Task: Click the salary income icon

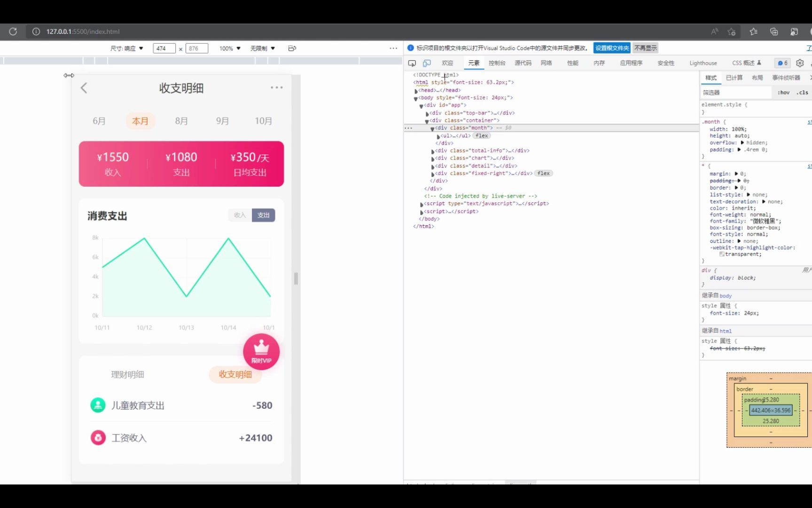Action: (x=97, y=437)
